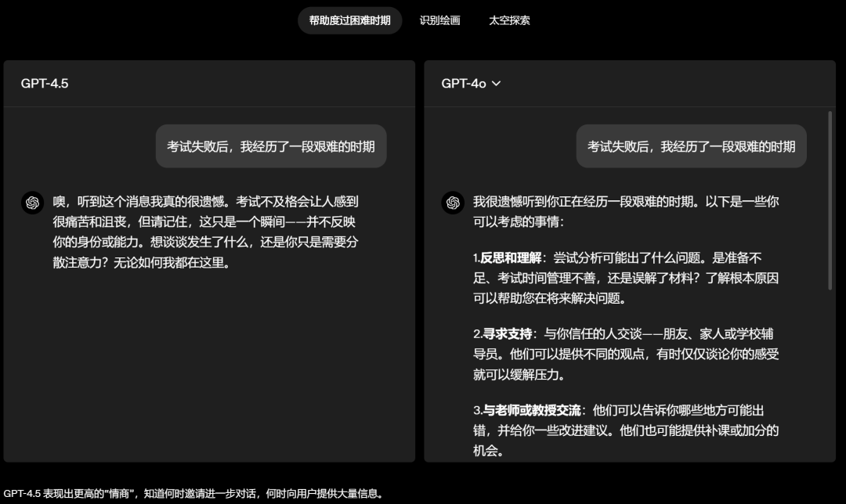Click the user message bubble in GPT-4.5 panel

click(x=271, y=146)
